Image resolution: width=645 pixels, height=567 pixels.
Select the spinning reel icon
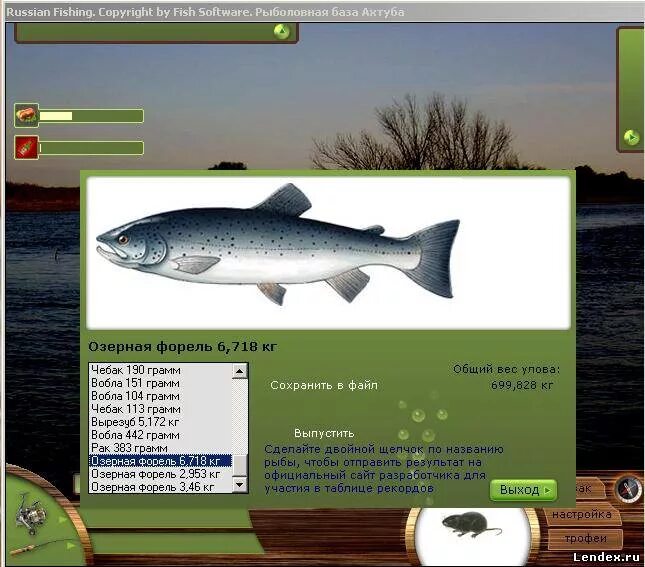tap(30, 514)
